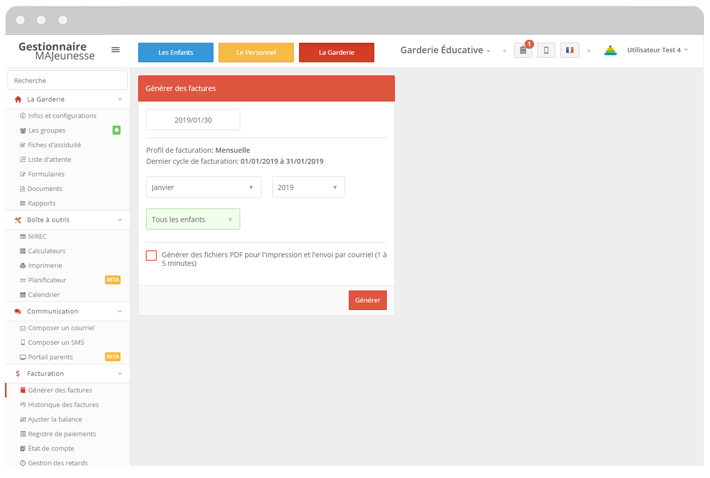Click the hamburger menu icon beside the logo
The width and height of the screenshot is (710, 478).
click(115, 50)
